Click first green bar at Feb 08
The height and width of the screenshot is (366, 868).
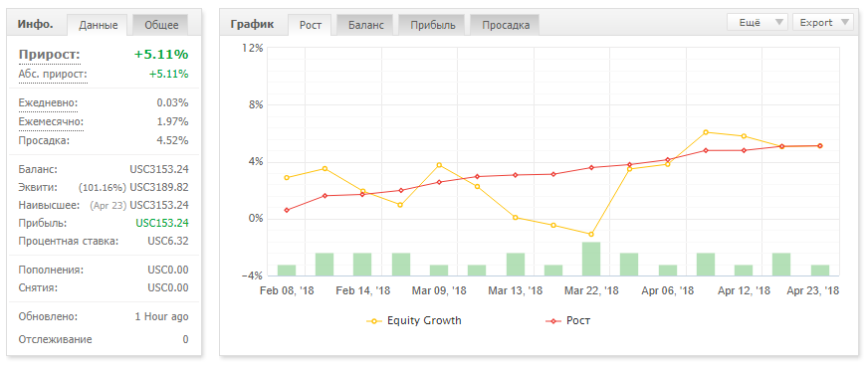[287, 271]
